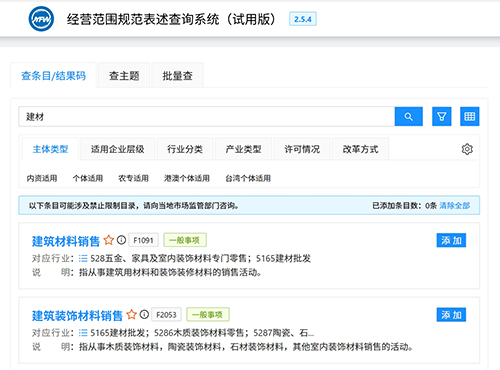The height and width of the screenshot is (370, 500).
Task: Open the table grid view icon
Action: tap(470, 116)
